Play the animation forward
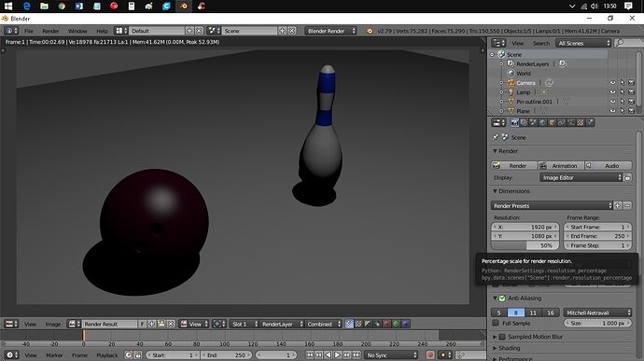This screenshot has height=361, width=644. tap(338, 355)
